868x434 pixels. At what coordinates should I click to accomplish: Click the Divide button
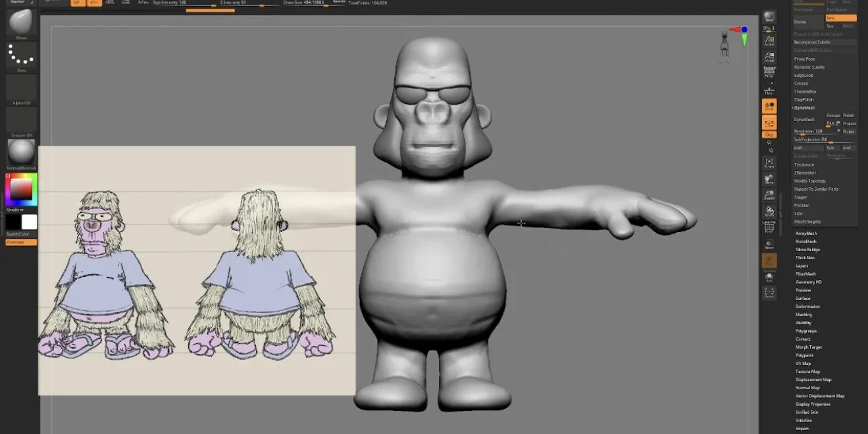[x=808, y=22]
